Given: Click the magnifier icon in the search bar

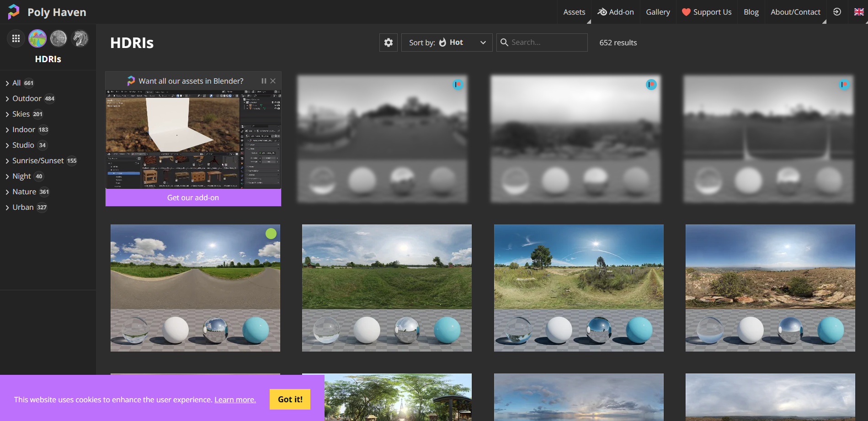Looking at the screenshot, I should [505, 42].
